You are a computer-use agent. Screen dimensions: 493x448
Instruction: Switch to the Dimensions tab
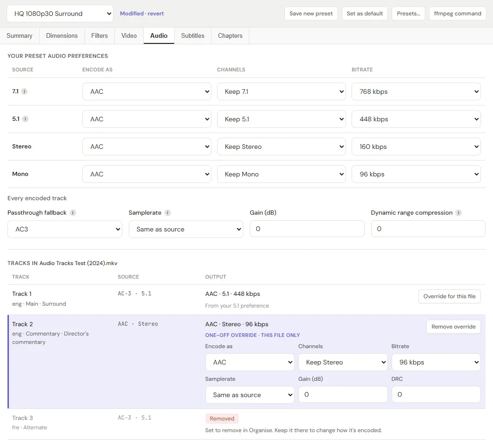click(62, 35)
